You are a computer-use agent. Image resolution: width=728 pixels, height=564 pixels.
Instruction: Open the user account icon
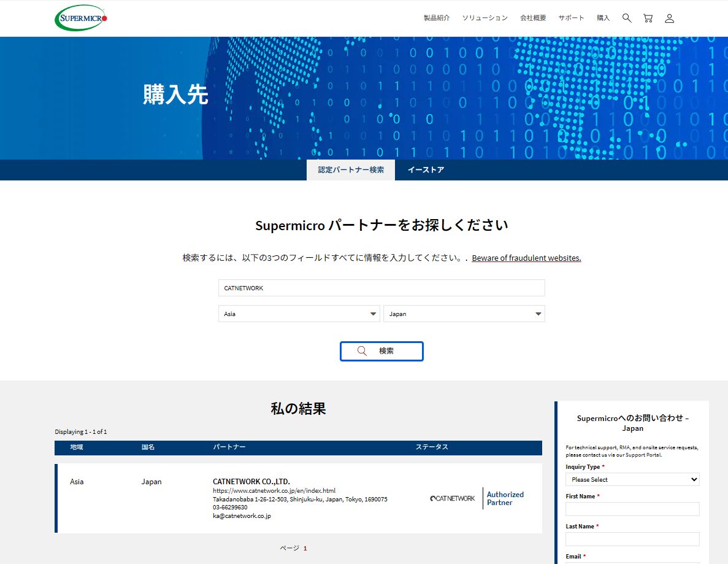pyautogui.click(x=669, y=18)
